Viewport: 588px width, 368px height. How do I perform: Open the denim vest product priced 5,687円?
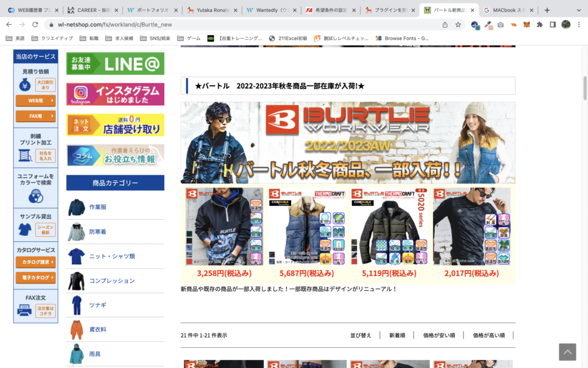307,227
